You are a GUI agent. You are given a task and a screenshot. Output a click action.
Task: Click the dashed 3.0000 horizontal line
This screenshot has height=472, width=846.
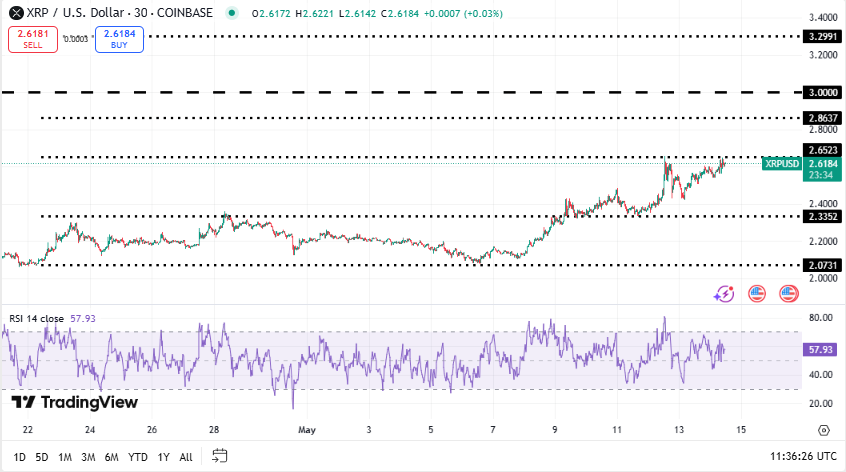tap(401, 92)
